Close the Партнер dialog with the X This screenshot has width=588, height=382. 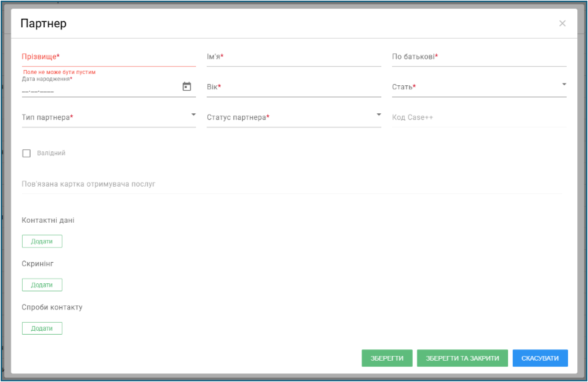click(562, 23)
